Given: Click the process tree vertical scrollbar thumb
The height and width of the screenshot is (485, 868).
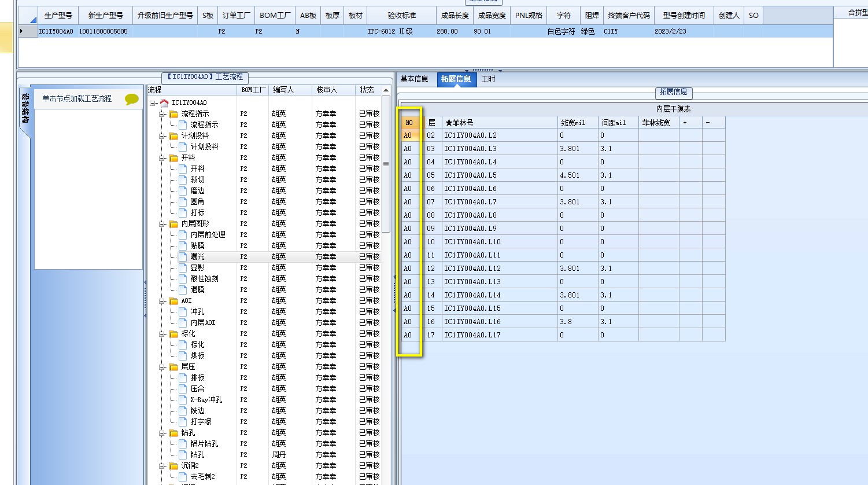Looking at the screenshot, I should (x=386, y=164).
